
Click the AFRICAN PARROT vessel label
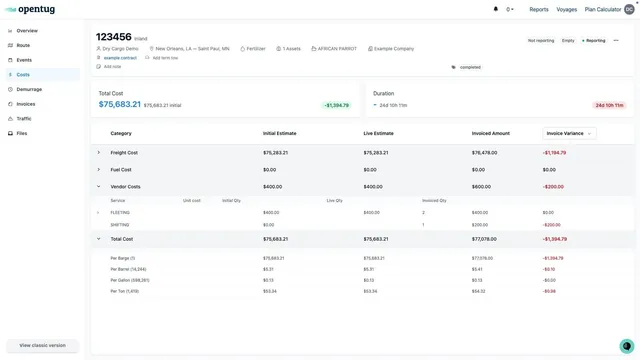337,49
